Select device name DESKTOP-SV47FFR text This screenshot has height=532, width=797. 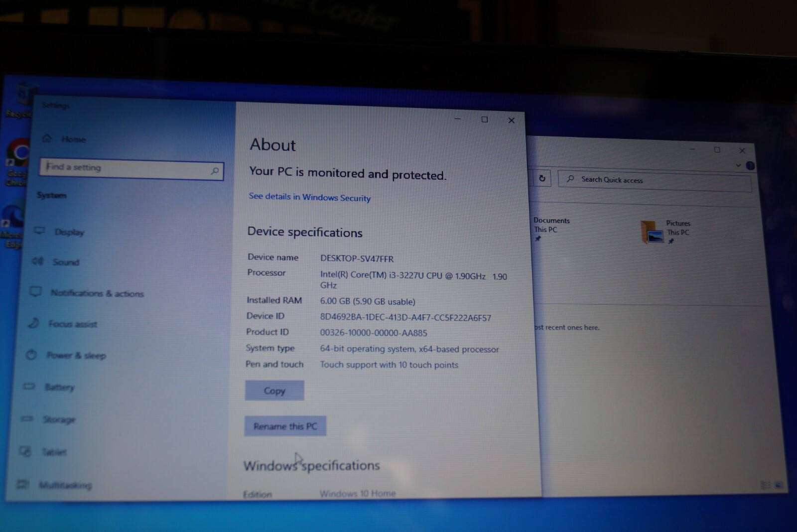[357, 259]
